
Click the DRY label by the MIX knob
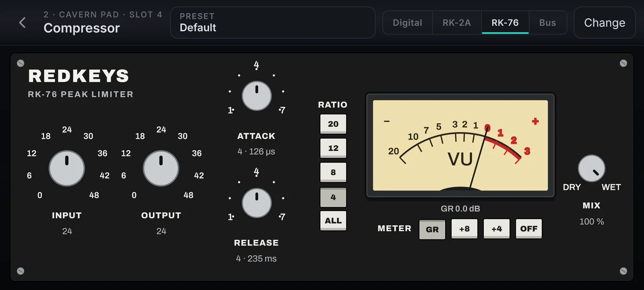coord(572,187)
